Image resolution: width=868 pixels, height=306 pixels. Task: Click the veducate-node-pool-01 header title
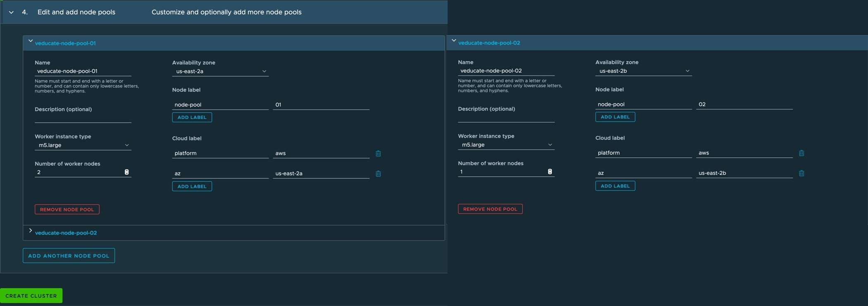point(65,43)
